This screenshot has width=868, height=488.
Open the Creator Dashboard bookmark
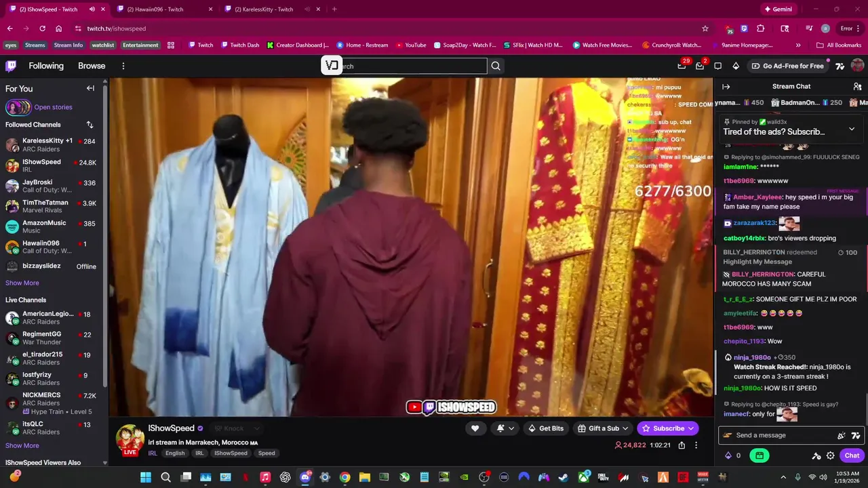298,45
